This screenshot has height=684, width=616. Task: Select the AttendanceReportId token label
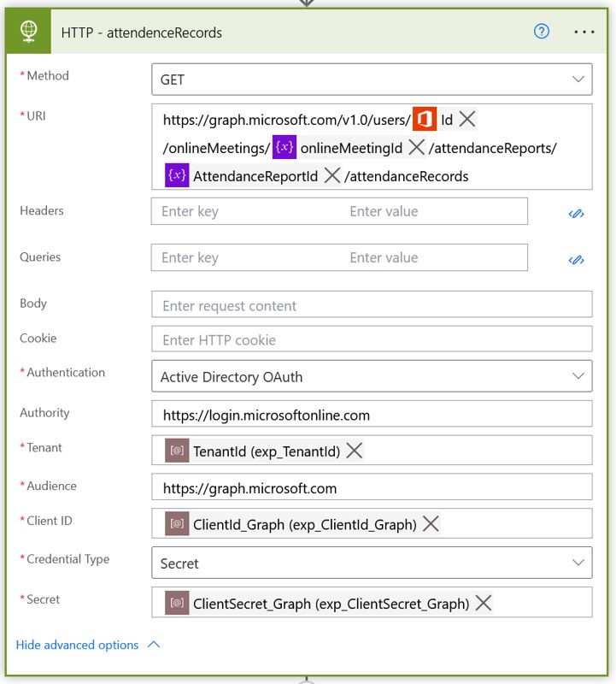click(x=255, y=176)
